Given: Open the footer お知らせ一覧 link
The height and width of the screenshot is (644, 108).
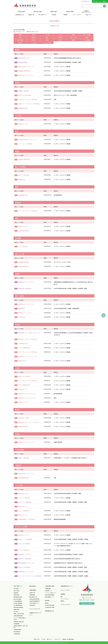Looking at the screenshot, I should [37, 639].
